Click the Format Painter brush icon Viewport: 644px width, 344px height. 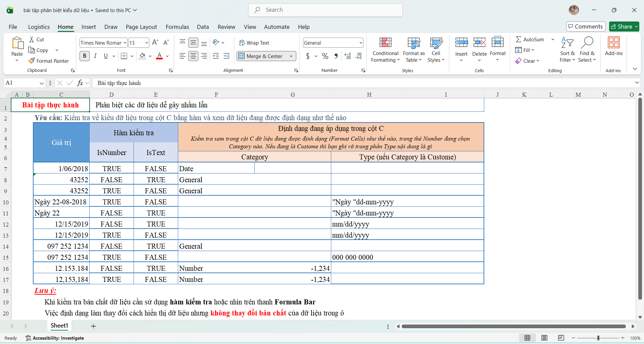tap(32, 61)
